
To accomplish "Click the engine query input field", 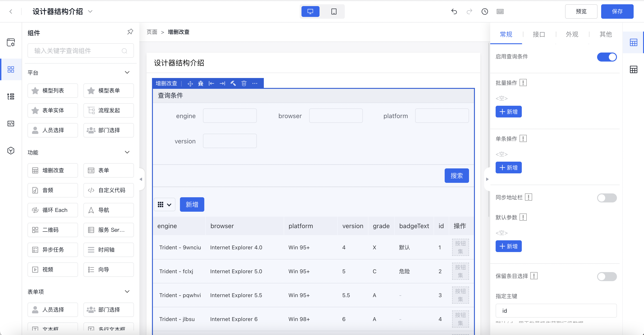I will click(x=230, y=116).
